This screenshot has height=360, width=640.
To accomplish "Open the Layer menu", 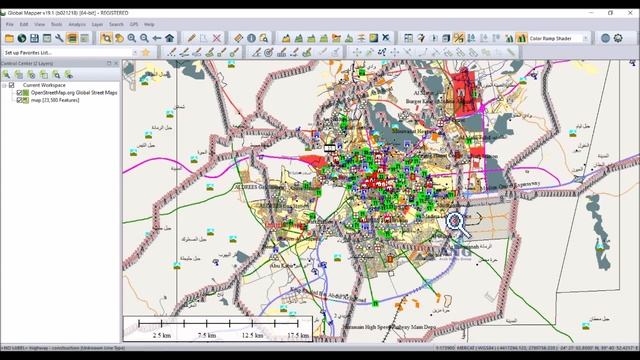I will tap(97, 24).
